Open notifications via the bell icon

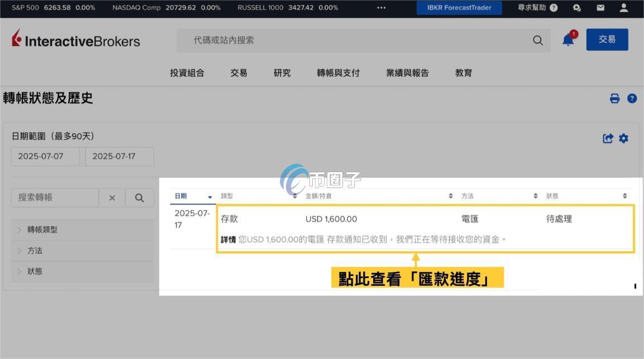567,40
